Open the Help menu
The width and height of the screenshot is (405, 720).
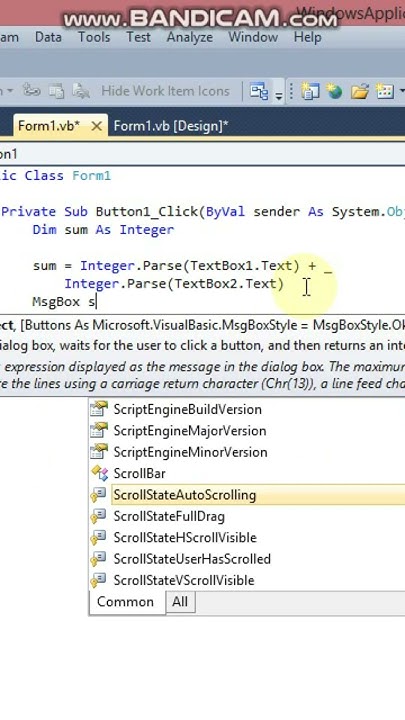[x=307, y=37]
